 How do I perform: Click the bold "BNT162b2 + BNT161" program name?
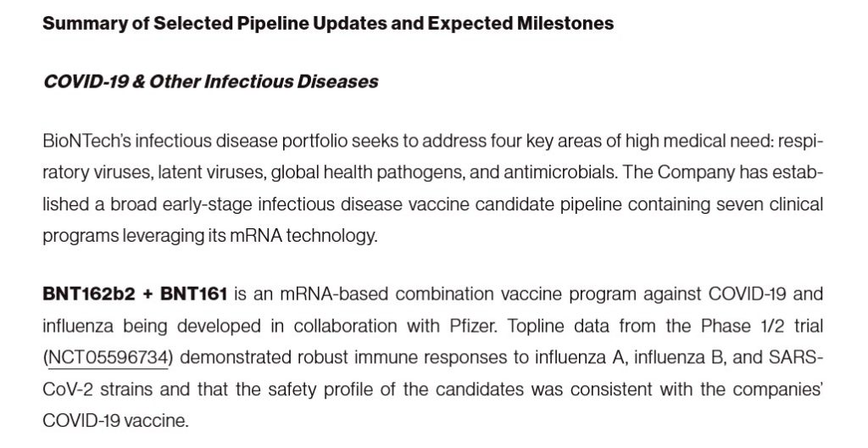(x=135, y=294)
